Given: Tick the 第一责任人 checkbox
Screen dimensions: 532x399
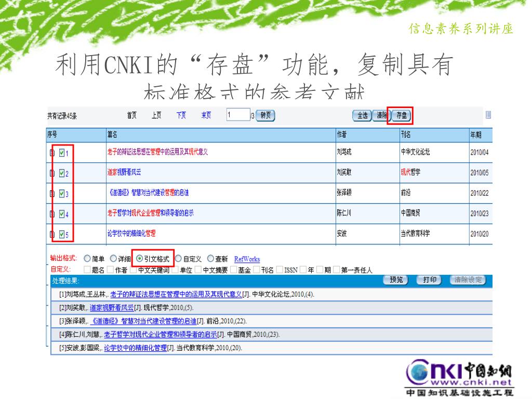Looking at the screenshot, I should (337, 270).
